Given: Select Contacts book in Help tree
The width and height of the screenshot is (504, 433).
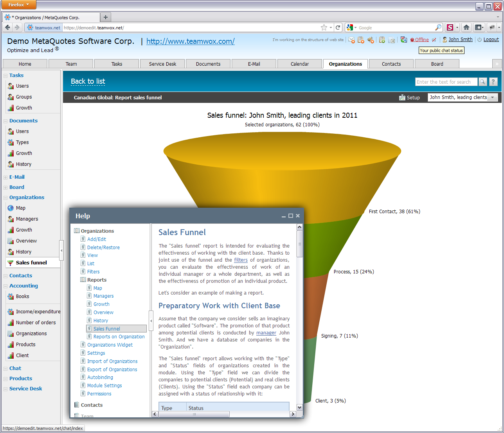Looking at the screenshot, I should [92, 405].
